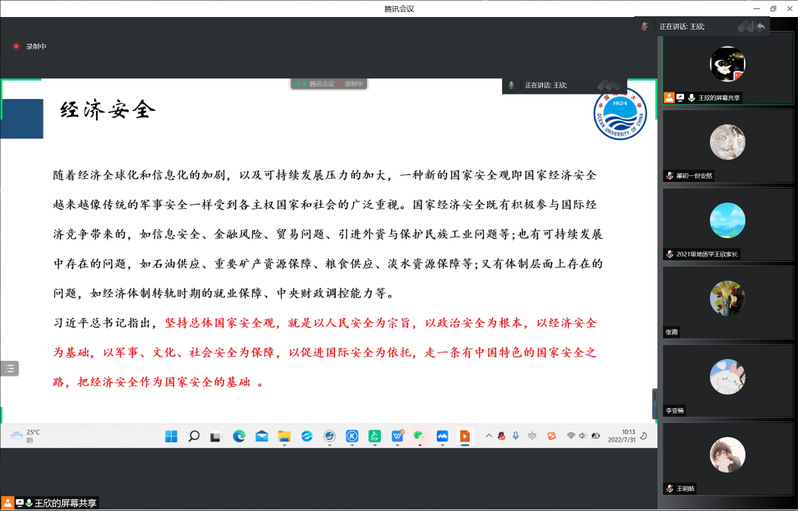The height and width of the screenshot is (511, 798).
Task: Select the 李亚楠 participant video tile
Action: tap(727, 378)
